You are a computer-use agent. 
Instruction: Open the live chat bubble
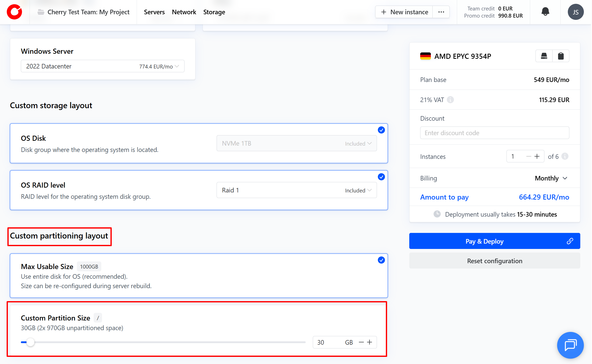[x=570, y=345]
